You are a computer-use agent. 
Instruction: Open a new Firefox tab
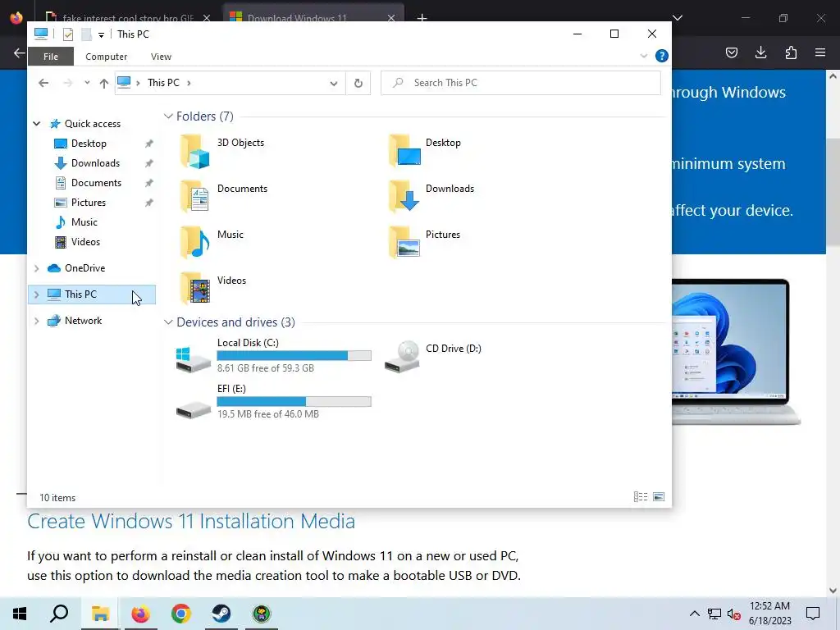pos(422,18)
